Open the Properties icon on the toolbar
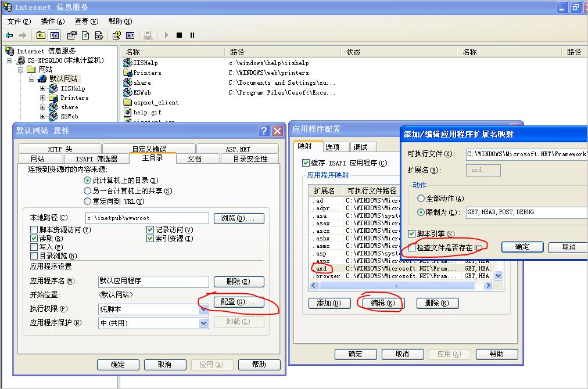The width and height of the screenshot is (588, 389). pyautogui.click(x=71, y=35)
